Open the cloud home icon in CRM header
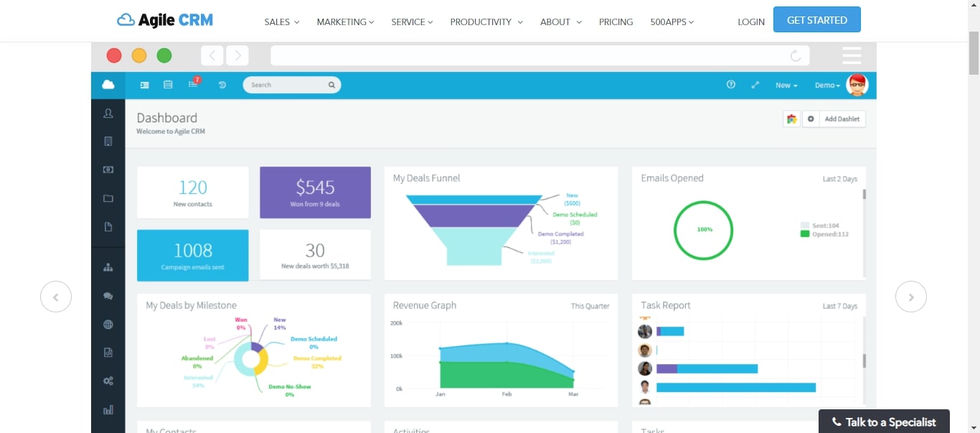 coord(108,85)
